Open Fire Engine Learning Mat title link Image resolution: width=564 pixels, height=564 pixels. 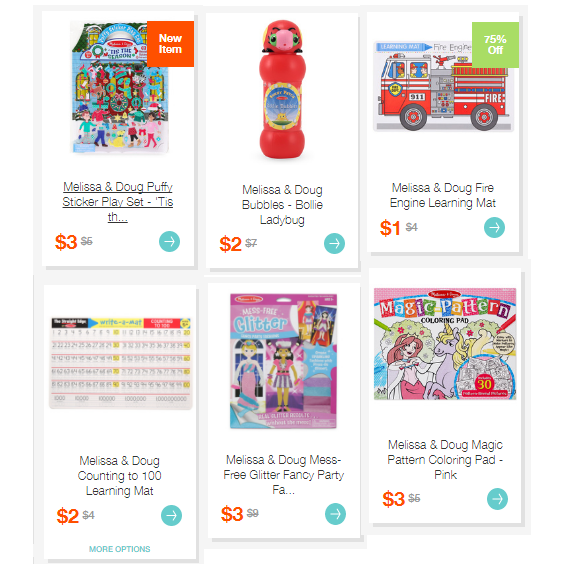[443, 195]
